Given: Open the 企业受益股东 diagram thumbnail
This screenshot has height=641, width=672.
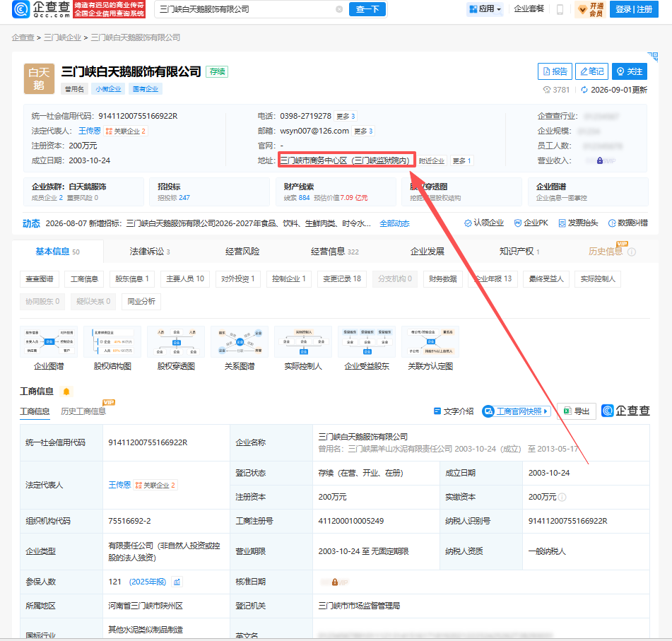Looking at the screenshot, I should [x=367, y=342].
